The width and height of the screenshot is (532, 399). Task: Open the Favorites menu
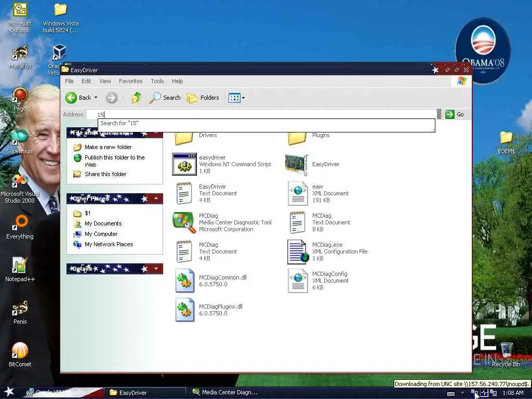(x=130, y=81)
